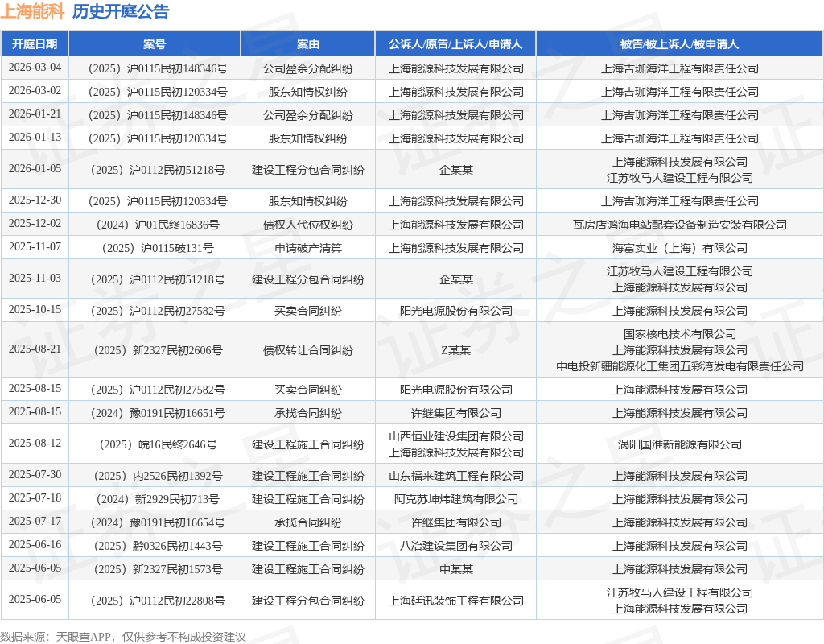Click plaintiff 山西恒业建设集团有限公司
The height and width of the screenshot is (644, 824).
click(455, 436)
